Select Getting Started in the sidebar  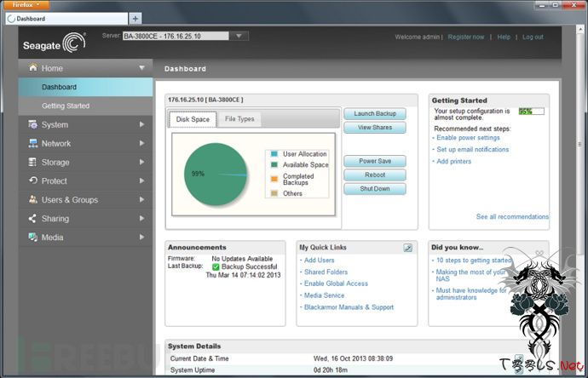click(66, 106)
